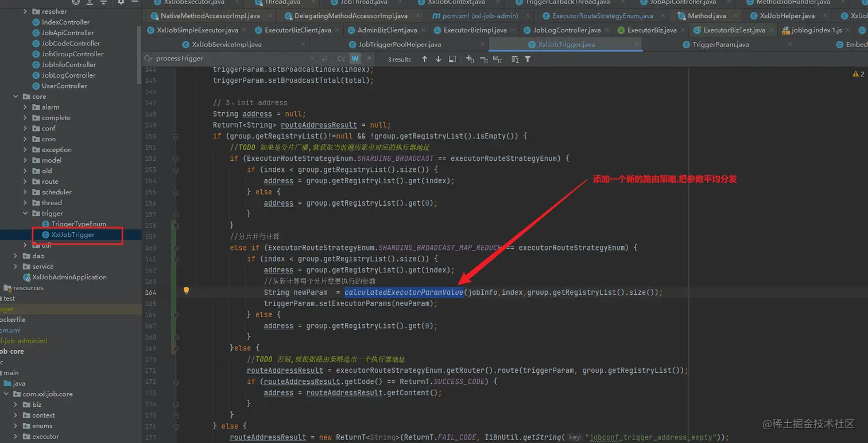Click the new line icon in search field
The image size is (868, 443).
pyautogui.click(x=324, y=59)
